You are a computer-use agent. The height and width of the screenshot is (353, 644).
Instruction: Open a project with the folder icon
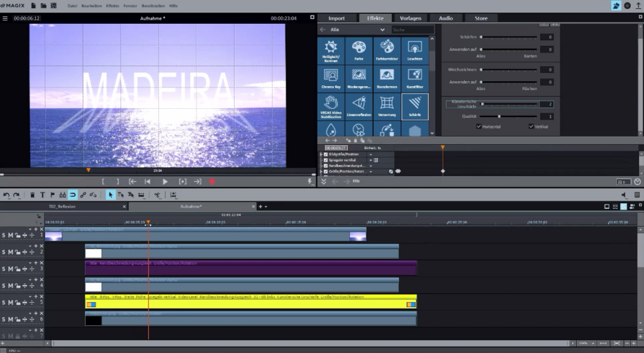(43, 6)
